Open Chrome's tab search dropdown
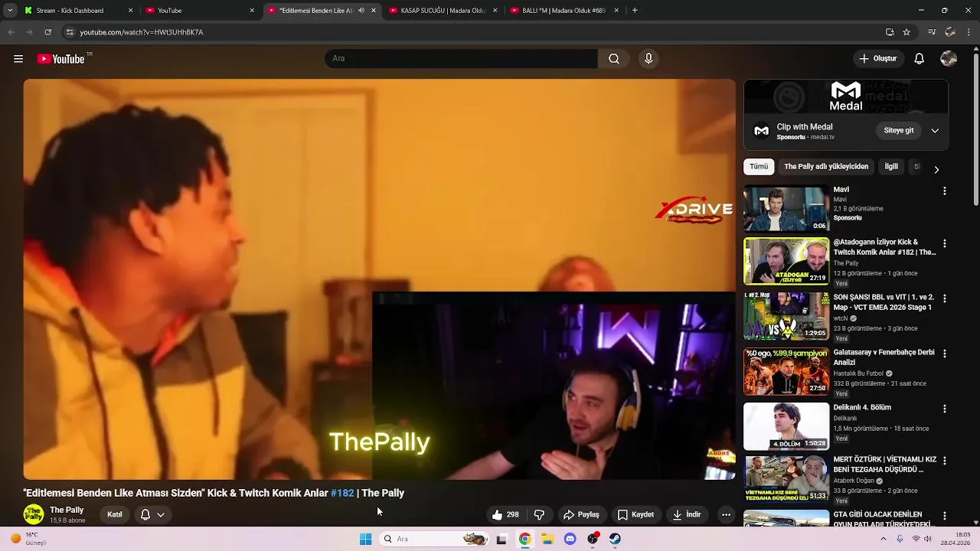 [x=10, y=11]
